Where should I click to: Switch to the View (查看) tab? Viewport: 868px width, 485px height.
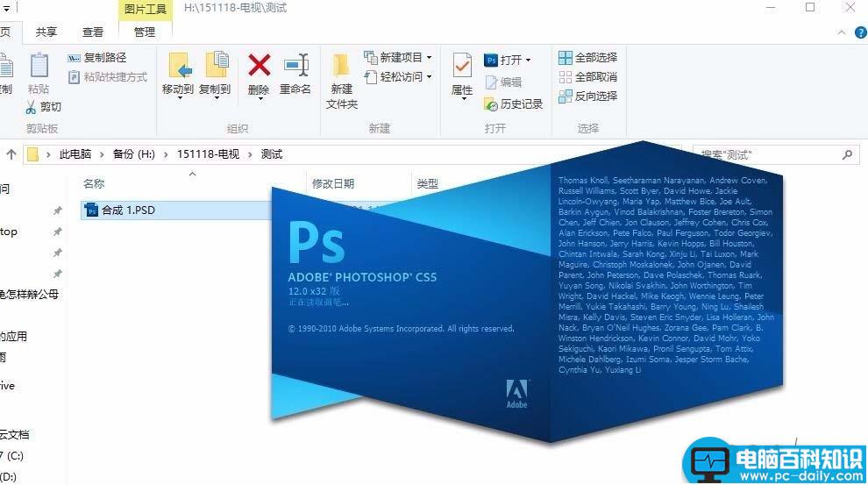tap(93, 32)
